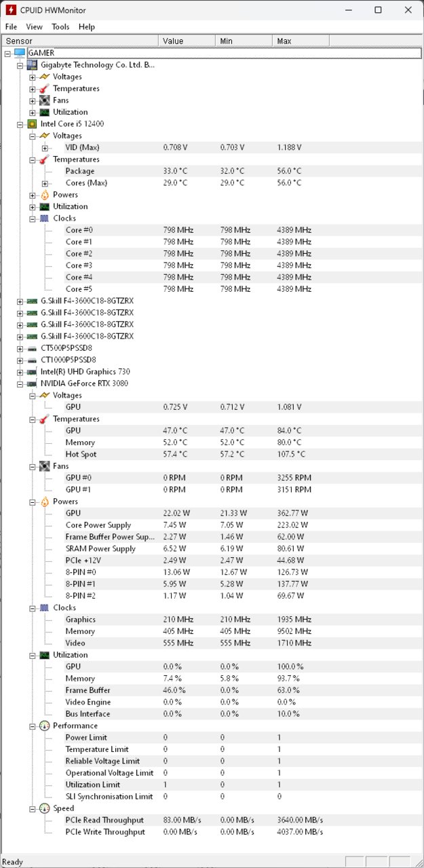Viewport: 424px width, 868px height.
Task: Click the GAMER computer icon
Action: [19, 53]
